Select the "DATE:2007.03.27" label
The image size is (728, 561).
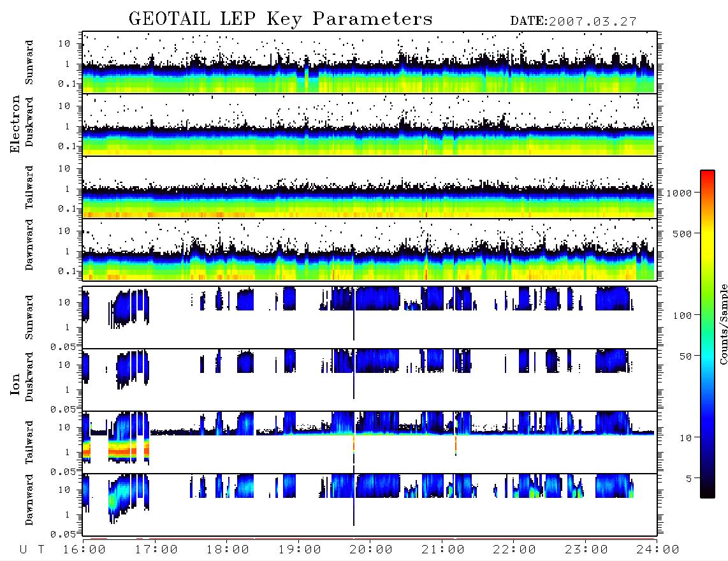573,22
